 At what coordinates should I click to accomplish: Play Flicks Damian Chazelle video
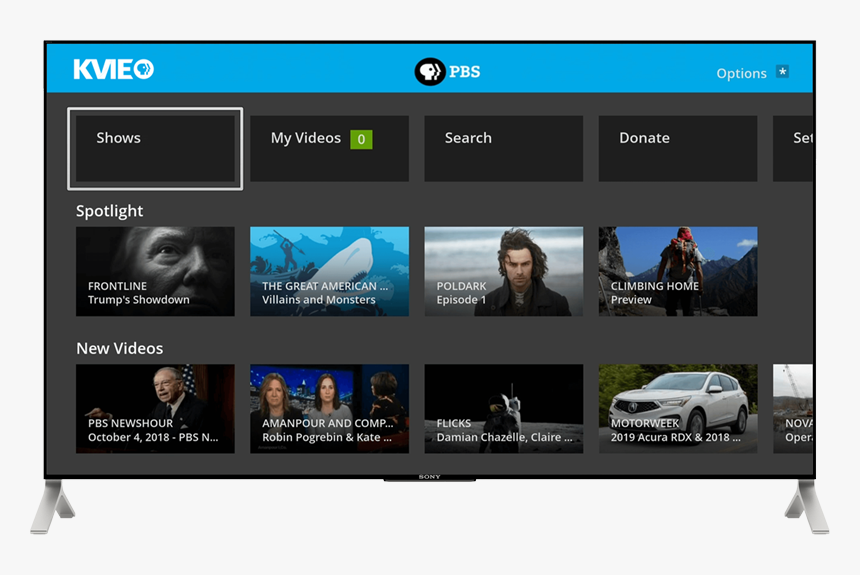504,409
